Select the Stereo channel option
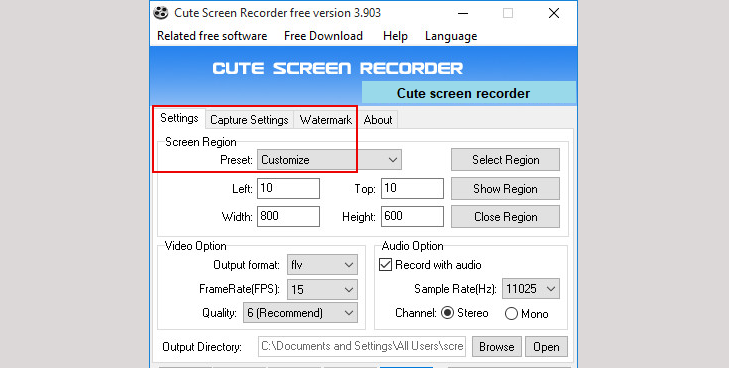This screenshot has width=729, height=368. click(447, 313)
